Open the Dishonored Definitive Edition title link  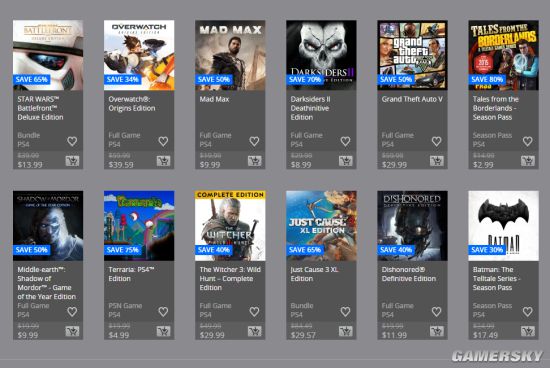(409, 274)
